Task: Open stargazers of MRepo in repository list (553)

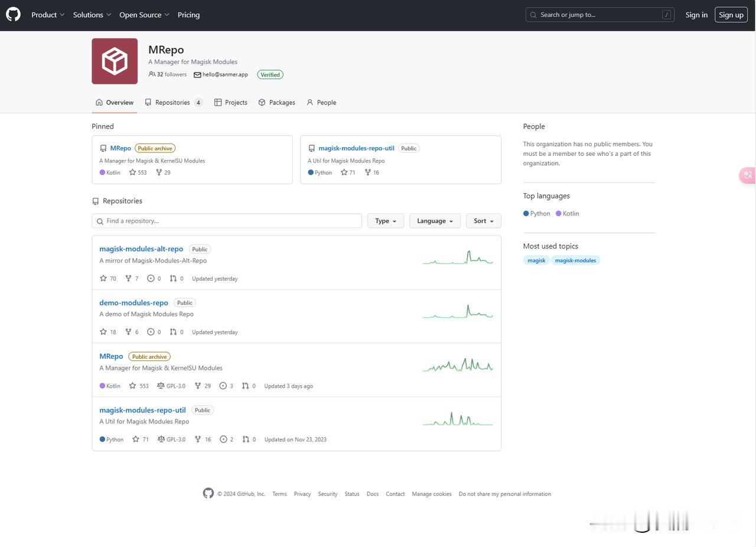Action: pyautogui.click(x=139, y=386)
